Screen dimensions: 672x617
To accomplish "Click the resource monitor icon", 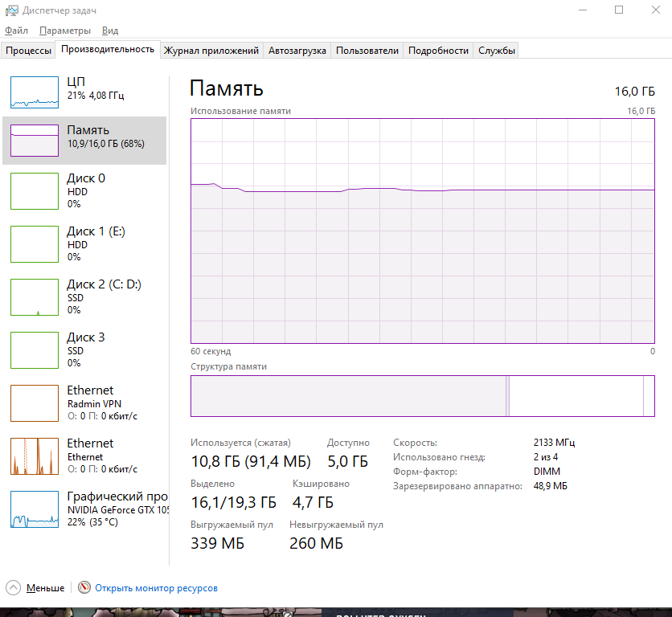I will coord(84,587).
